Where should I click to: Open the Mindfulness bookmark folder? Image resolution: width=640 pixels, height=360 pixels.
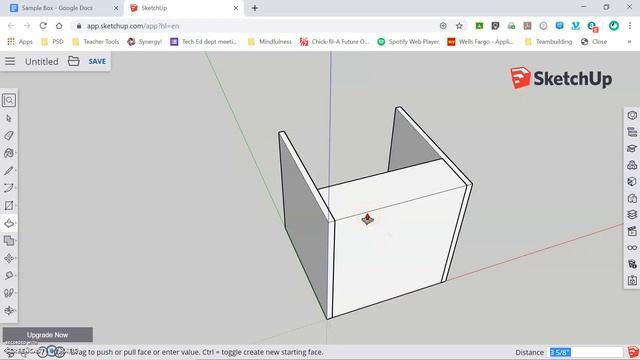[x=269, y=42]
